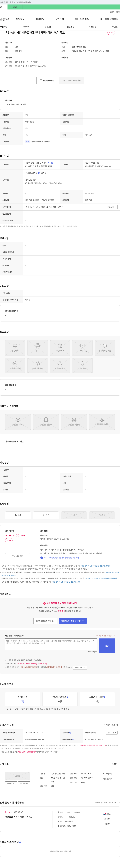Viewport: 120px width, 868px height.
Task: Click the 고용24 입사지원 불가능 button
Action: (71, 81)
